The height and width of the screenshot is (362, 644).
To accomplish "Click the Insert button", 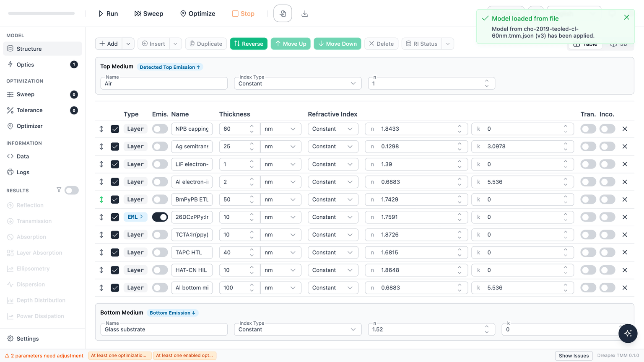I will (153, 44).
